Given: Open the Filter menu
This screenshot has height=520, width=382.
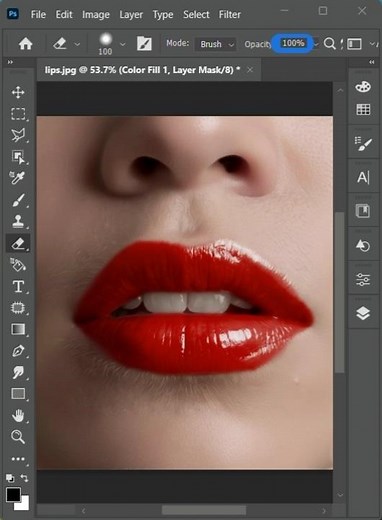Looking at the screenshot, I should [x=229, y=14].
